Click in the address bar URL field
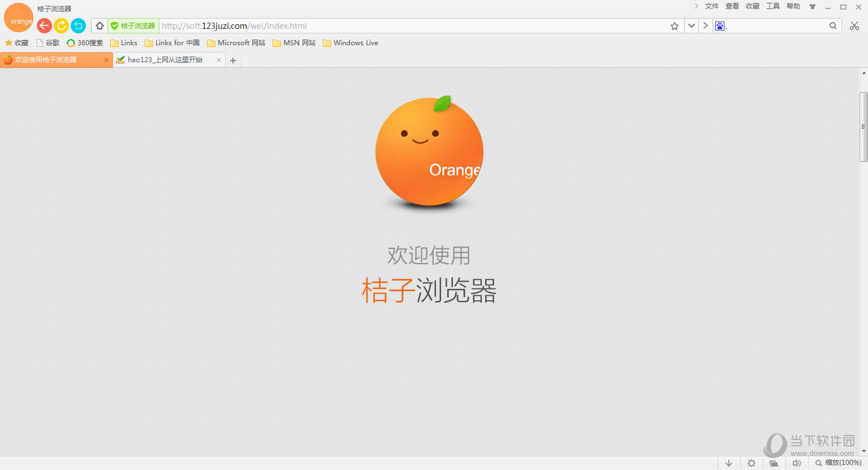This screenshot has width=868, height=470. tap(396, 26)
